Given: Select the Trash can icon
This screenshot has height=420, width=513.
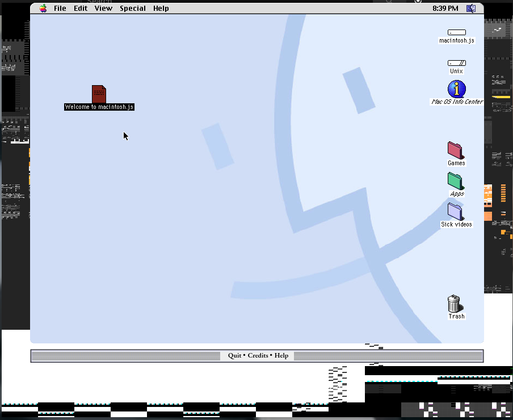Looking at the screenshot, I should [455, 304].
